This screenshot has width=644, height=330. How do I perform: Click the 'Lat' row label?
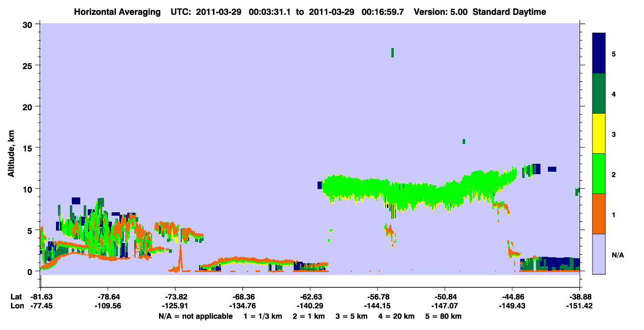click(x=16, y=296)
